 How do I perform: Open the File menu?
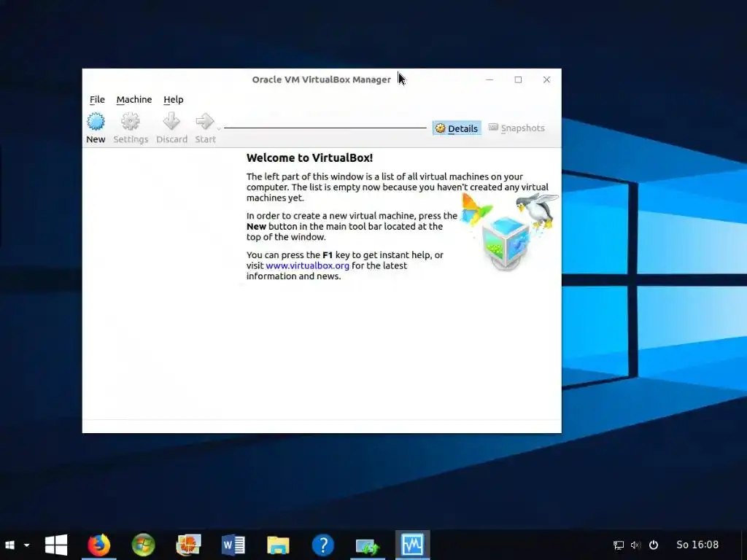coord(97,99)
